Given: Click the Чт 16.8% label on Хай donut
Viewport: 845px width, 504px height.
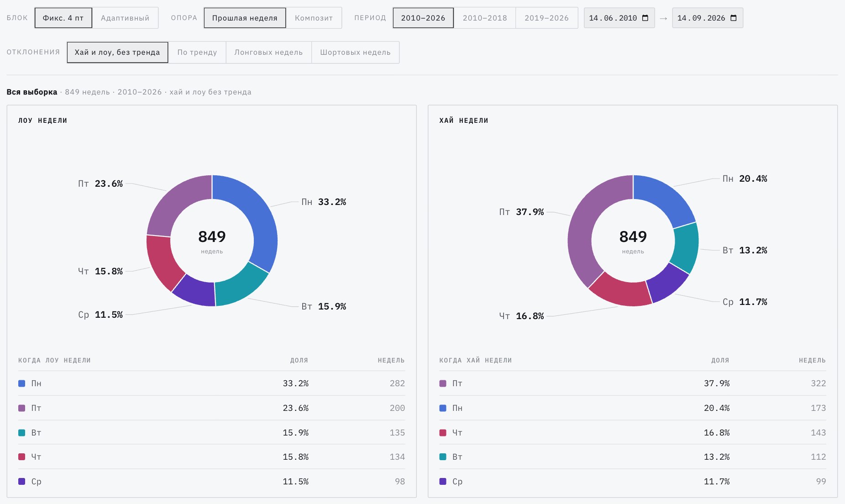Looking at the screenshot, I should pos(521,316).
